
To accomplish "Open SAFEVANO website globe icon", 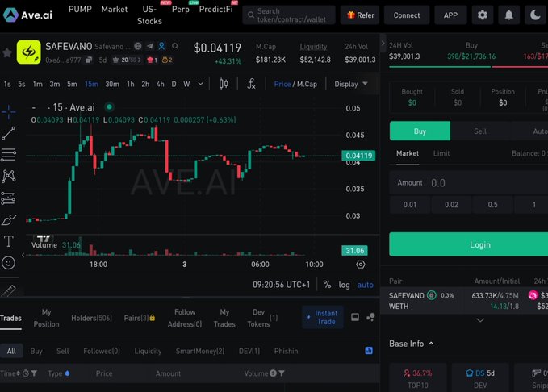I will coord(138,46).
